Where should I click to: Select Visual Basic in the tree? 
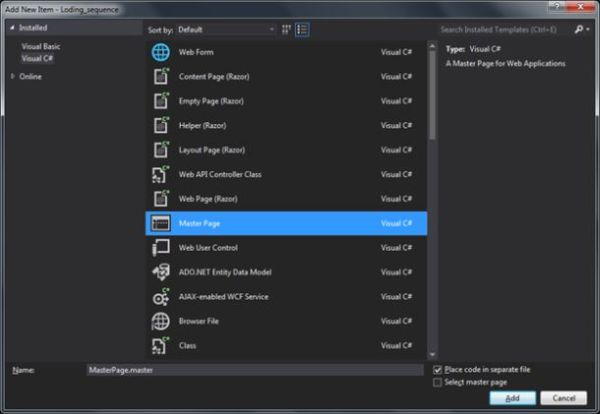[41, 46]
